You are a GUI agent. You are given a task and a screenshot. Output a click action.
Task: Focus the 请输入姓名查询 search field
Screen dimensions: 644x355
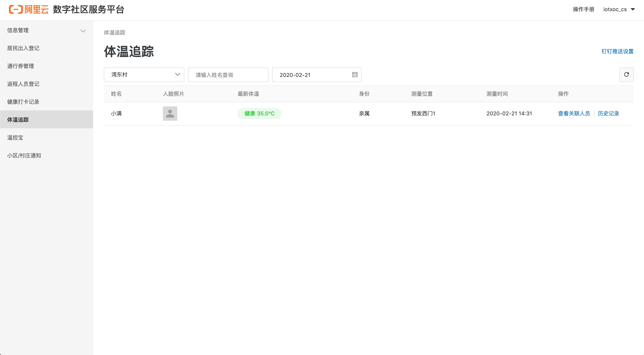click(x=228, y=75)
